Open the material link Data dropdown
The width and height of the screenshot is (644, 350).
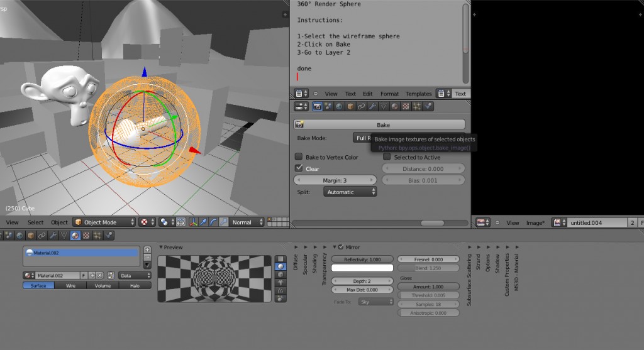(x=135, y=275)
